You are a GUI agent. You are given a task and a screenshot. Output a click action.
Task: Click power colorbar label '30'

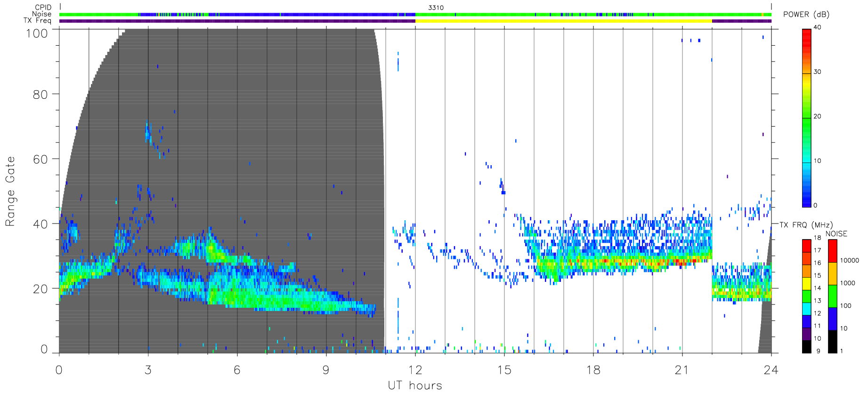coord(817,72)
